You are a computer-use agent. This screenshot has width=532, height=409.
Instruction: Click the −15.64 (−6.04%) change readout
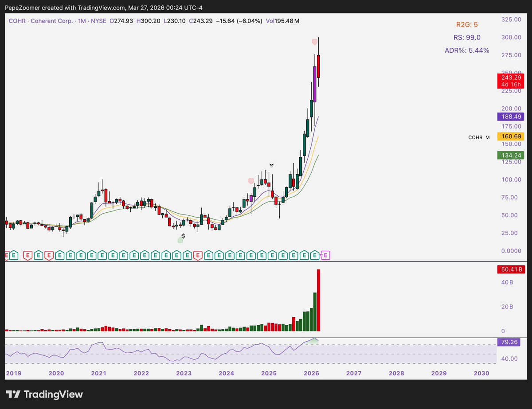pyautogui.click(x=239, y=21)
